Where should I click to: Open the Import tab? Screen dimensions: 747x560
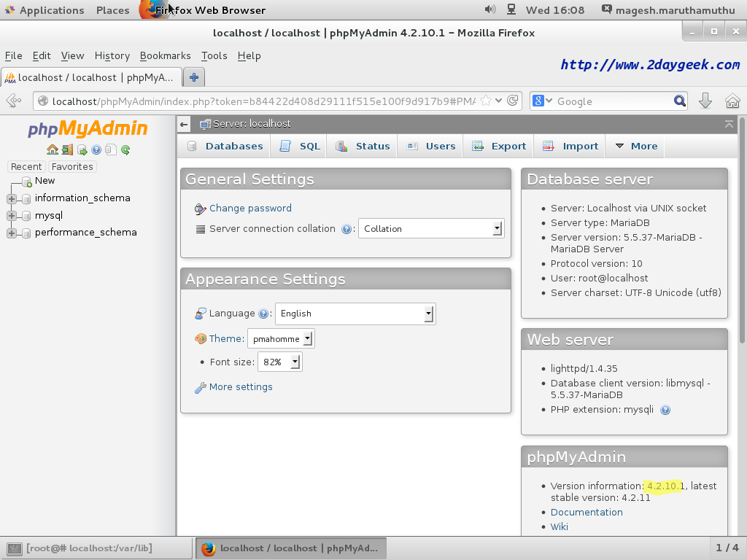[x=570, y=146]
